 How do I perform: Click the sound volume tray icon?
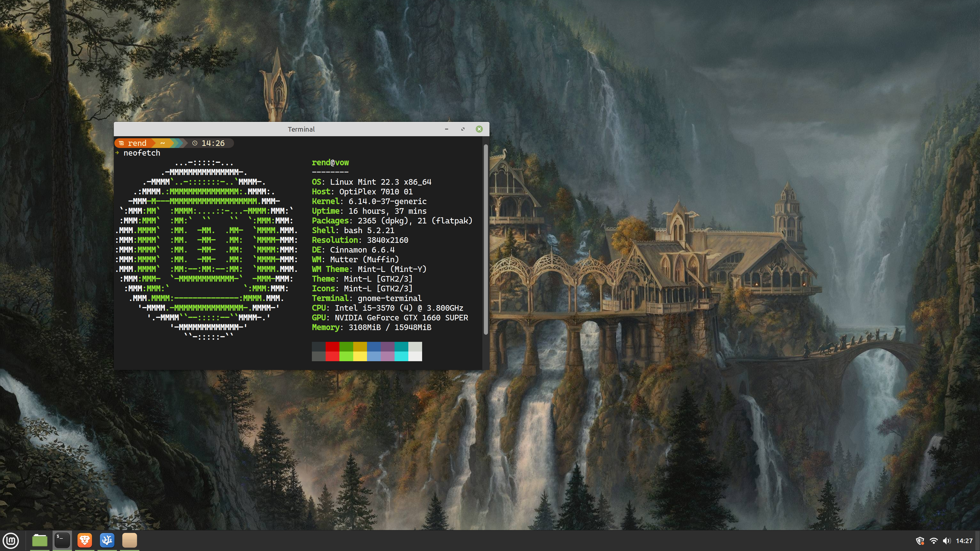[x=947, y=541]
